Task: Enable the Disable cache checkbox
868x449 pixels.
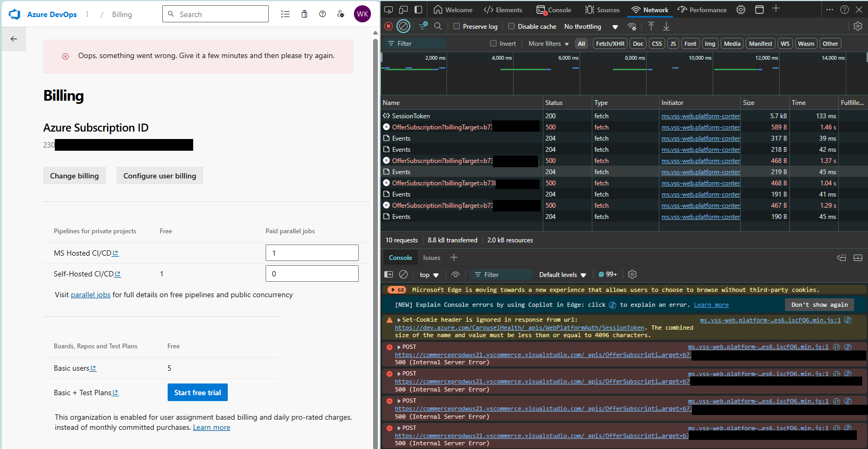Action: tap(511, 26)
